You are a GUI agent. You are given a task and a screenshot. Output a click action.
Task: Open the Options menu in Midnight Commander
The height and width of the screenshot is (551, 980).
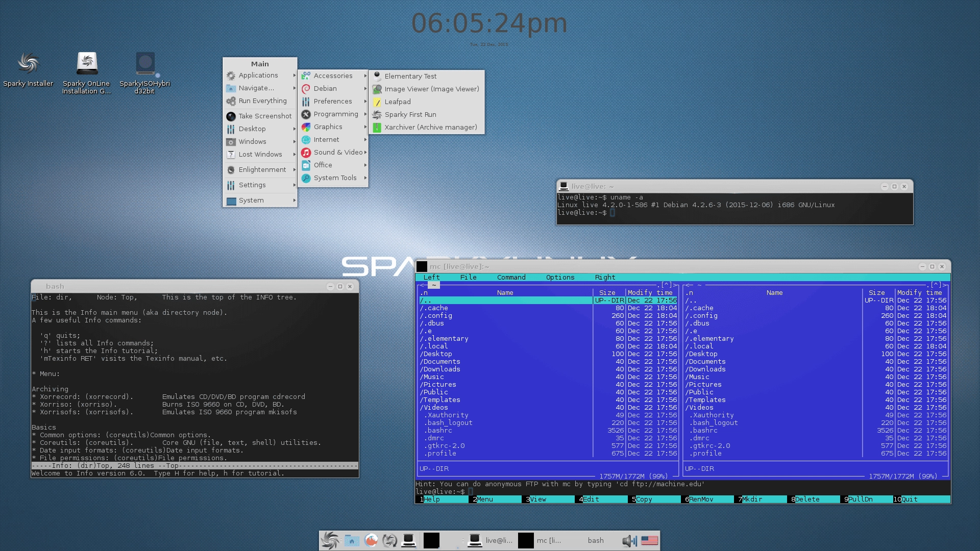[x=560, y=278]
